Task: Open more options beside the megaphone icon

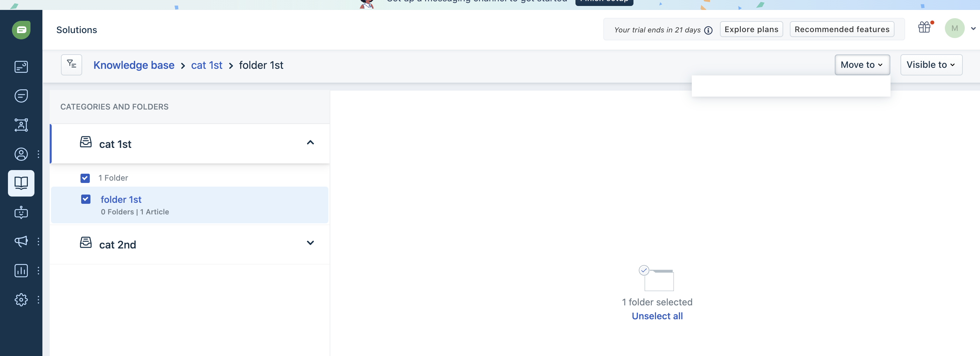Action: pyautogui.click(x=38, y=241)
